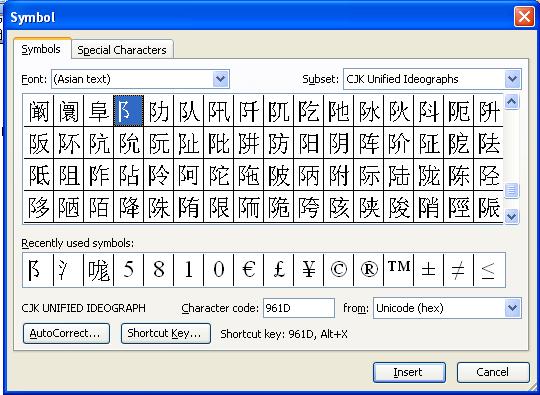
Task: Select the less-than-or-equal ≤ symbol
Action: tap(489, 270)
